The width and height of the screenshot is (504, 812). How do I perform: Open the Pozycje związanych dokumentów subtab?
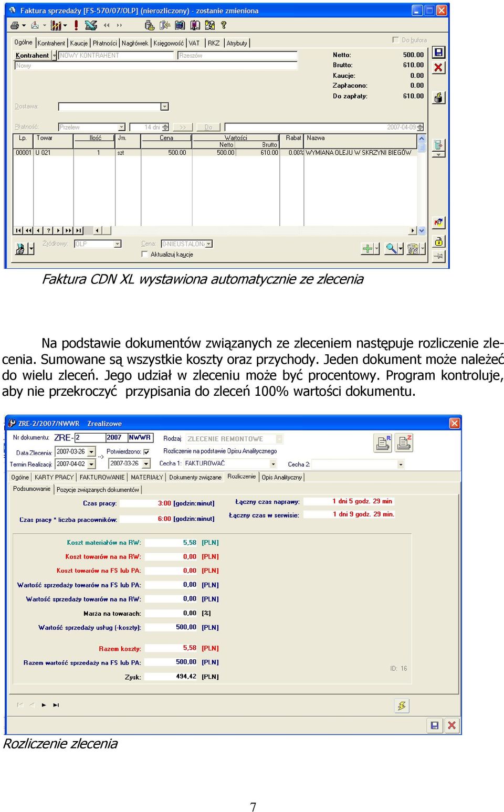point(98,490)
